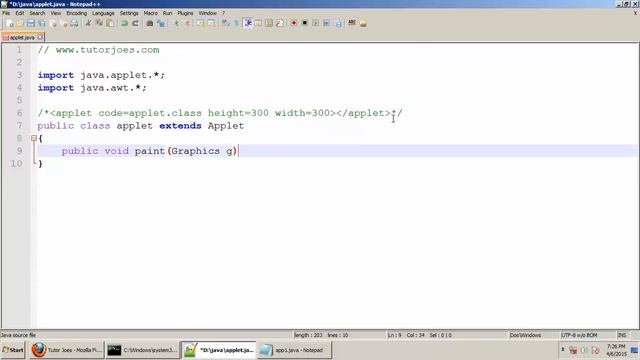The height and width of the screenshot is (360, 640).
Task: Click the Run Macro Multiple Times icon
Action: (x=326, y=23)
